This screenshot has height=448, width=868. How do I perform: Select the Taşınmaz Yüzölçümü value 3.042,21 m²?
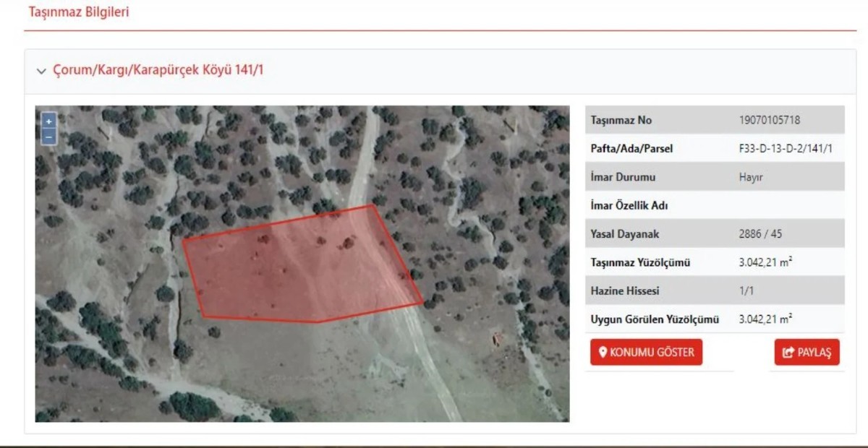tap(765, 262)
